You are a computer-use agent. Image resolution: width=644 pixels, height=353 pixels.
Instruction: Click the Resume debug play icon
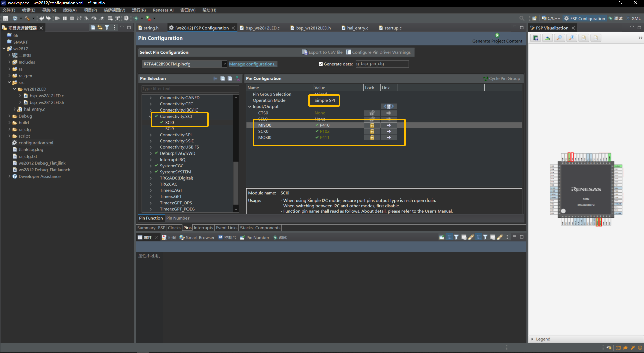click(x=58, y=18)
